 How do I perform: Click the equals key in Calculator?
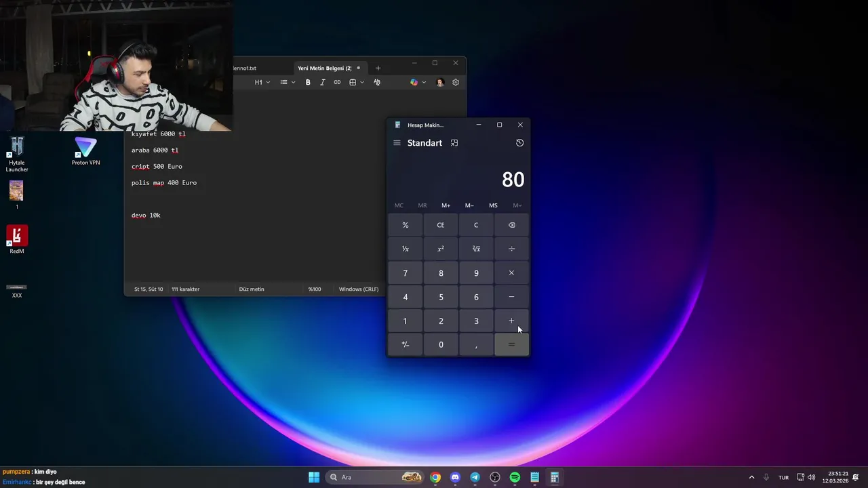(x=511, y=344)
